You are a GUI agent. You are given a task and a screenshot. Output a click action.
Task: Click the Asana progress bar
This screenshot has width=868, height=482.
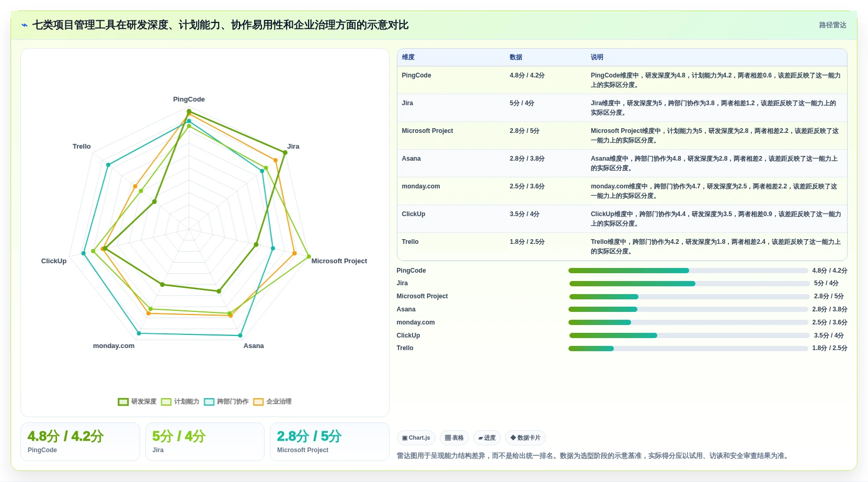688,309
